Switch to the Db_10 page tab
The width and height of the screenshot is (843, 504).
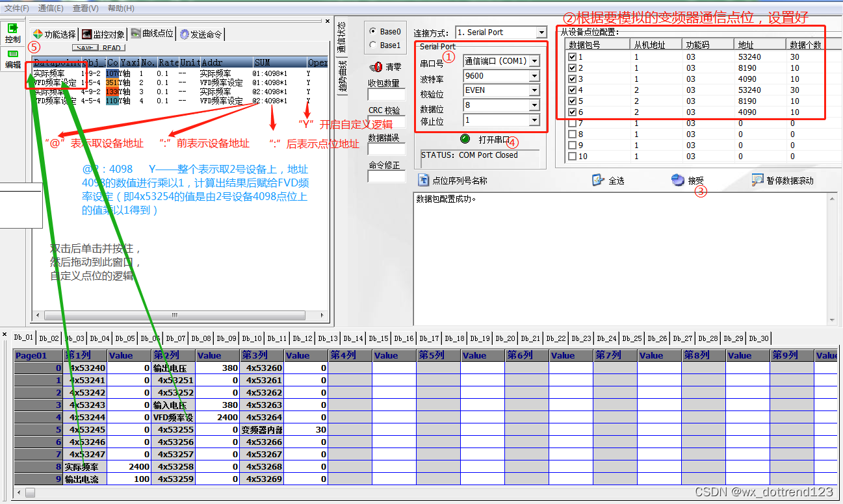tap(252, 338)
